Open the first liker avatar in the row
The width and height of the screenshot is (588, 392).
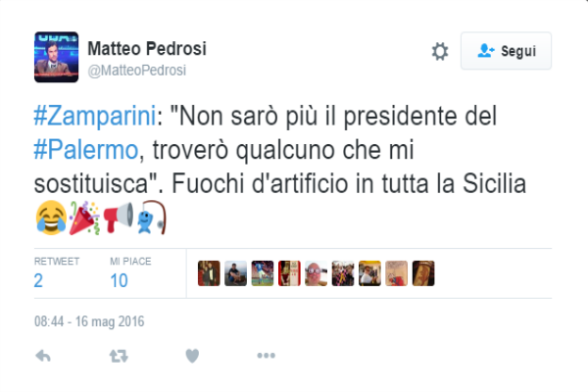(209, 273)
